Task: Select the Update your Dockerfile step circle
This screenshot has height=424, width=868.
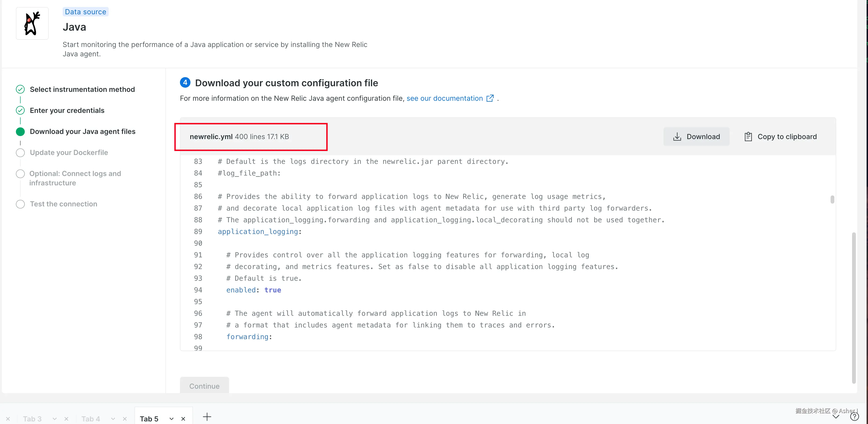Action: (x=20, y=153)
